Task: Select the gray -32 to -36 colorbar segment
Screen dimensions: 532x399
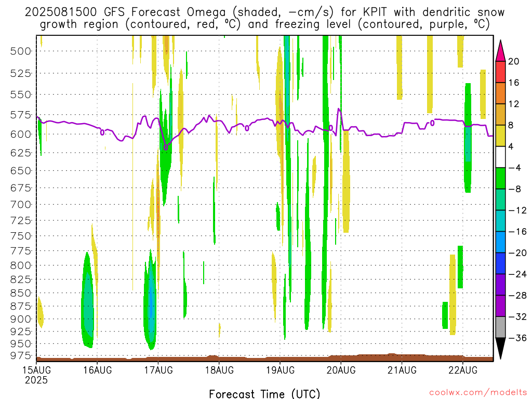Action: [x=500, y=327]
